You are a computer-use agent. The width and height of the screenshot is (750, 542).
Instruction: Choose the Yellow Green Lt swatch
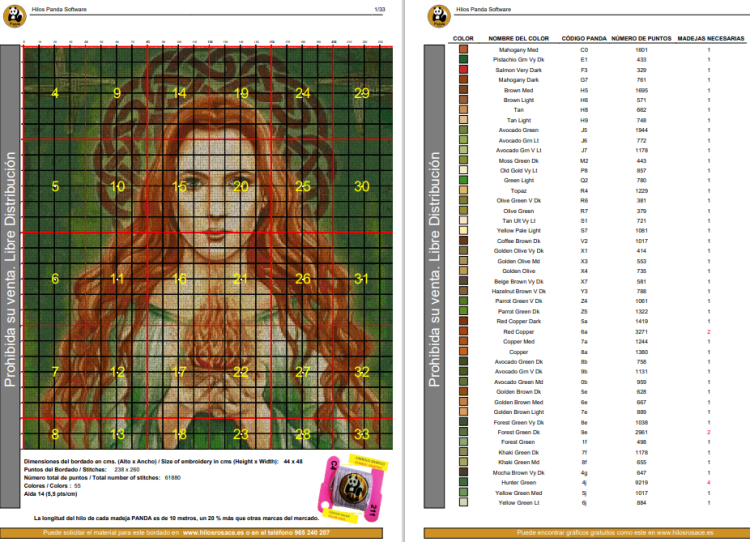pos(463,503)
